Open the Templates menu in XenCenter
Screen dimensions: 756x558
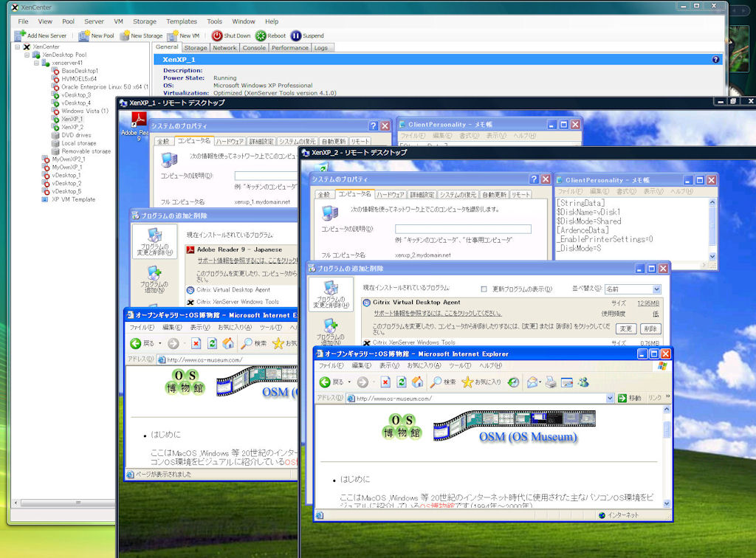pos(182,21)
